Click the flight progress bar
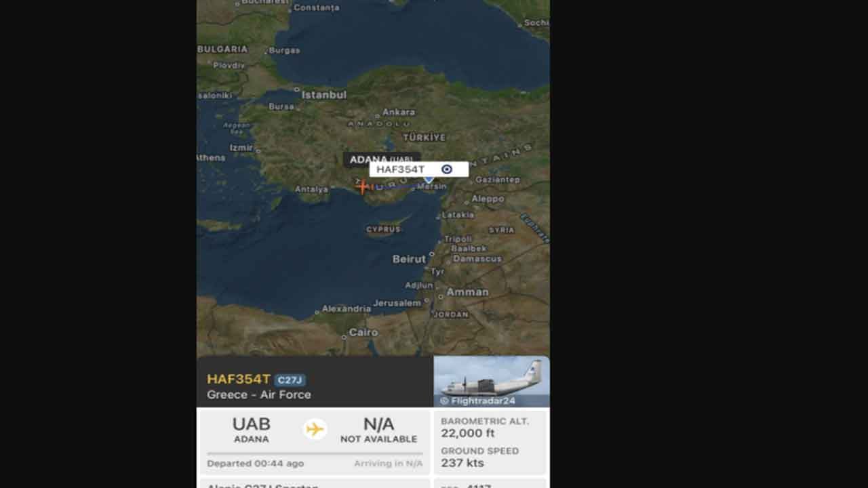868x488 pixels. pos(315,453)
